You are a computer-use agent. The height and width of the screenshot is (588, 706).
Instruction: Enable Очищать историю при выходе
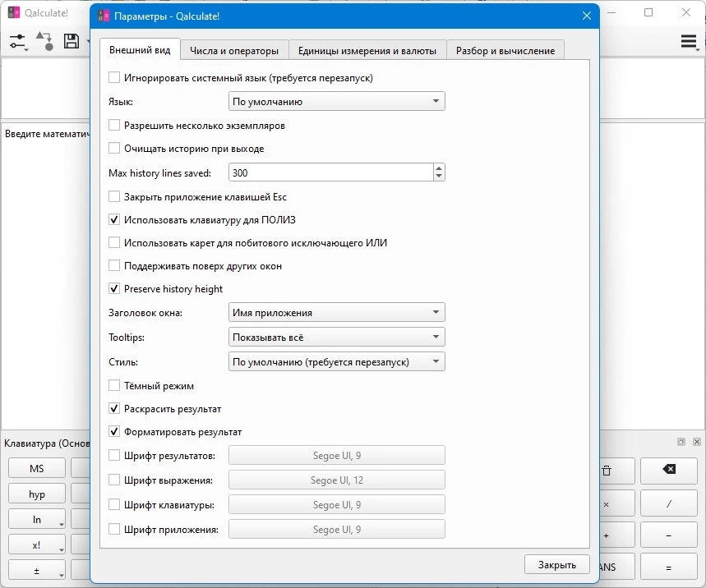click(x=114, y=148)
